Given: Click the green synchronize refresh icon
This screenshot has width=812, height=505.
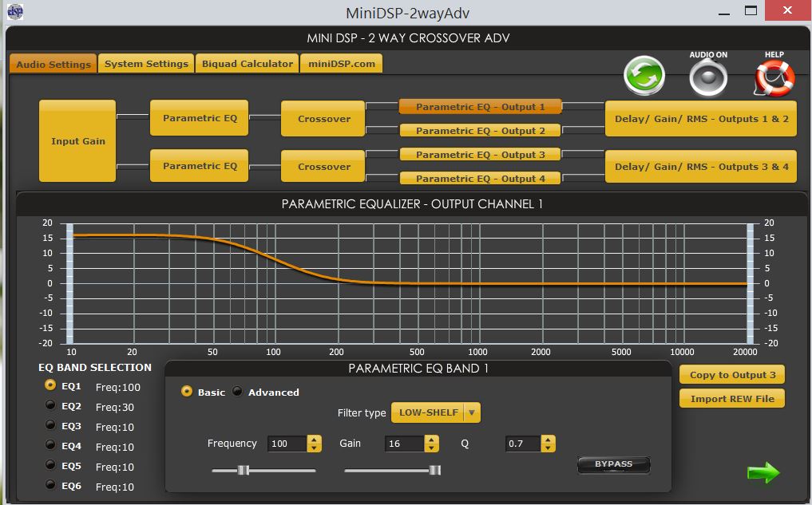Looking at the screenshot, I should tap(644, 76).
